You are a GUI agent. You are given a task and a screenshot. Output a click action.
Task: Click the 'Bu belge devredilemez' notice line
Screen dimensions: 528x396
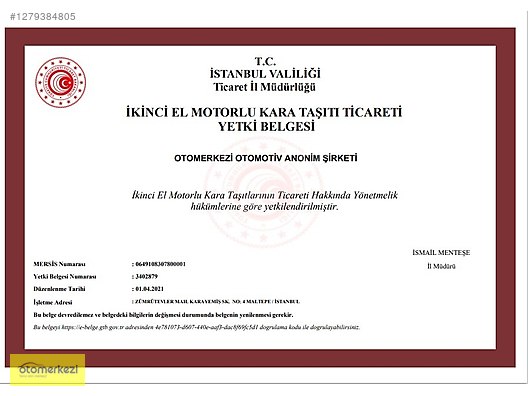pyautogui.click(x=163, y=315)
